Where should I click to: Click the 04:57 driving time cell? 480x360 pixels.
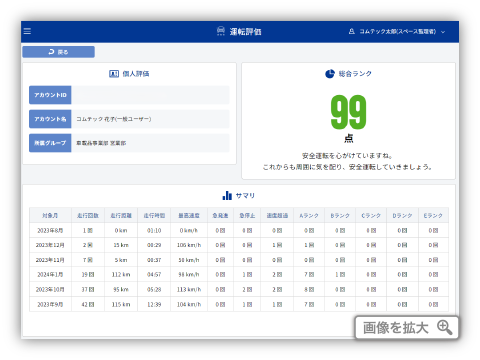154,275
